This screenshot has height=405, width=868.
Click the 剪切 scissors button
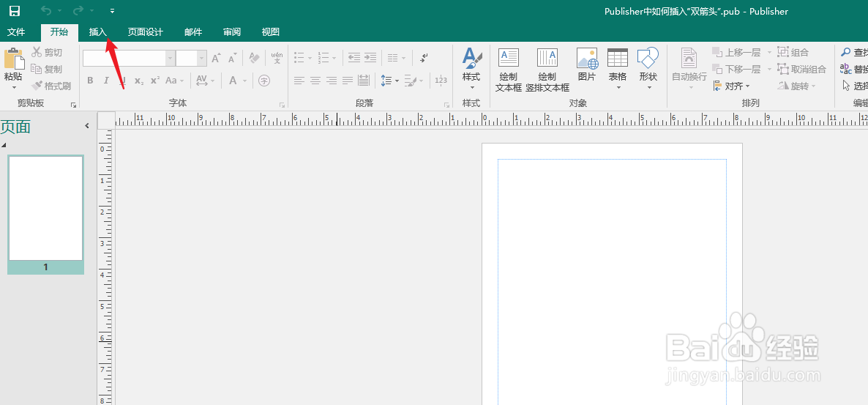pos(47,53)
